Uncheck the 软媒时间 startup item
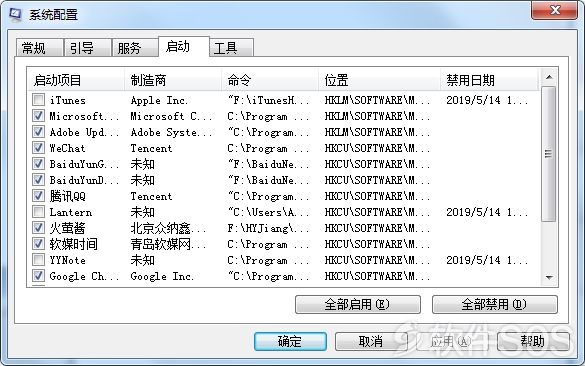 [38, 244]
